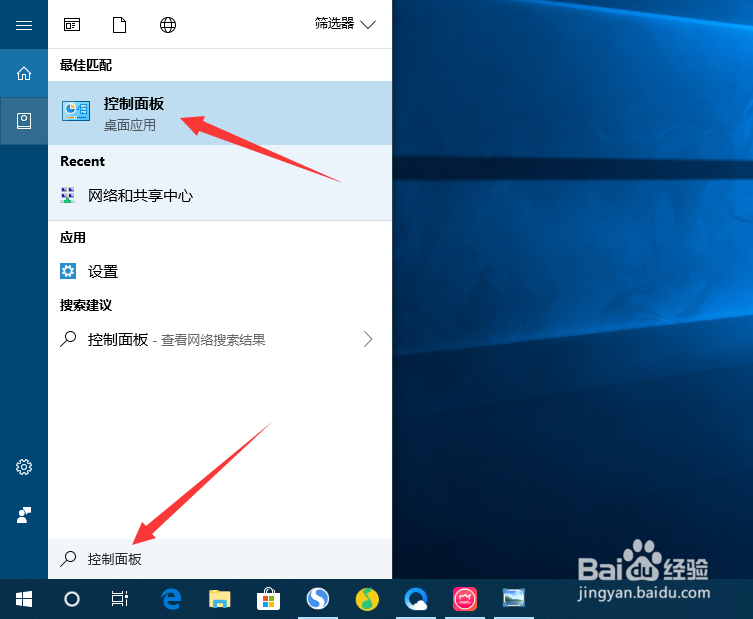The width and height of the screenshot is (753, 619).
Task: Click the Cortana circle on the taskbar
Action: pyautogui.click(x=72, y=599)
